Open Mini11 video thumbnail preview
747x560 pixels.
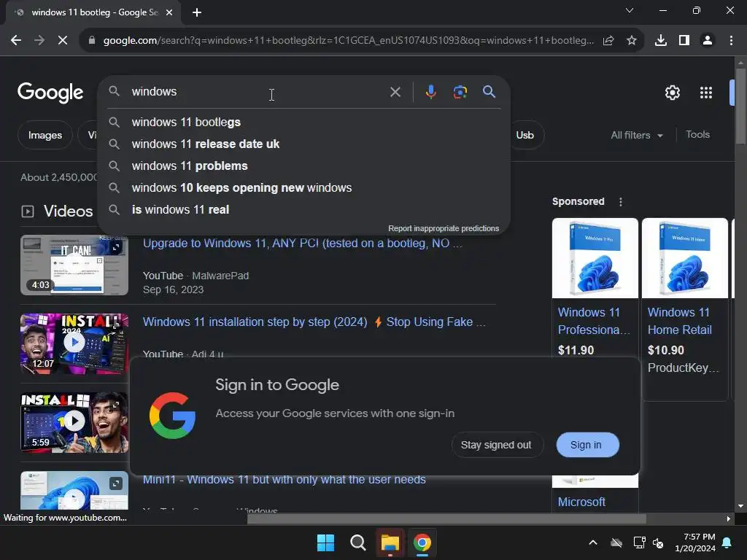click(x=74, y=491)
